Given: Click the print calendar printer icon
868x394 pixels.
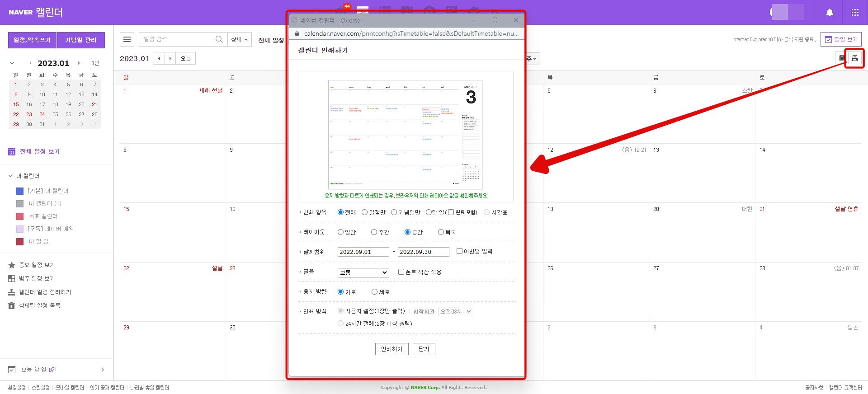Looking at the screenshot, I should (854, 58).
